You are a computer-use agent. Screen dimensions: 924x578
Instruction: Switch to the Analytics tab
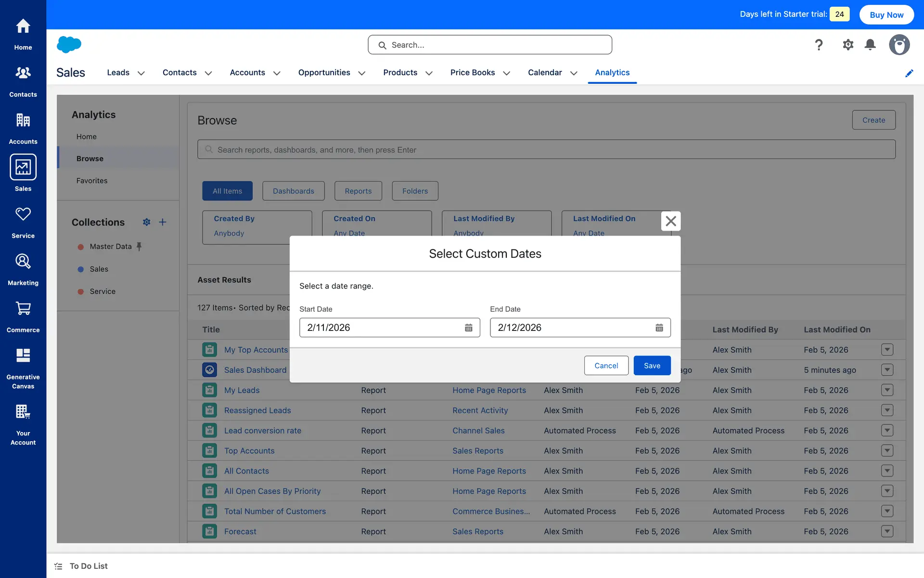pyautogui.click(x=612, y=73)
